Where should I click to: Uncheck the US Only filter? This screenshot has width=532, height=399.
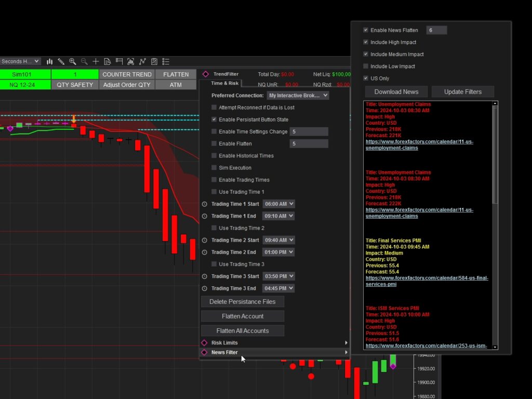point(366,78)
